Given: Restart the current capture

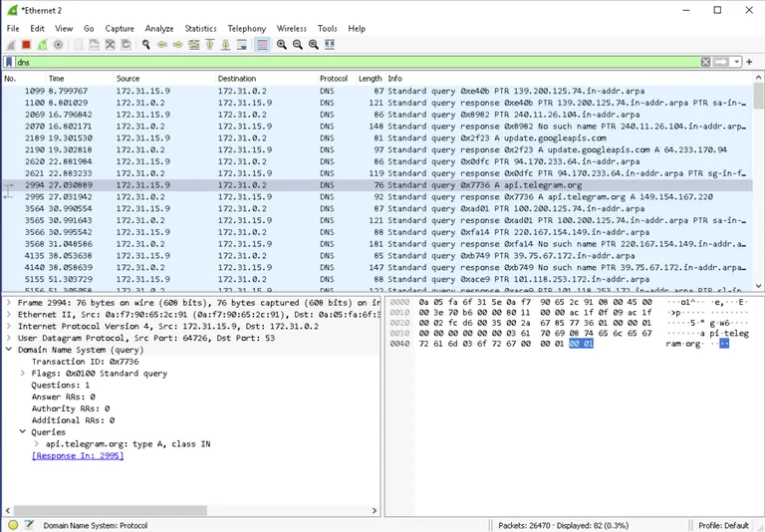Looking at the screenshot, I should click(x=43, y=45).
